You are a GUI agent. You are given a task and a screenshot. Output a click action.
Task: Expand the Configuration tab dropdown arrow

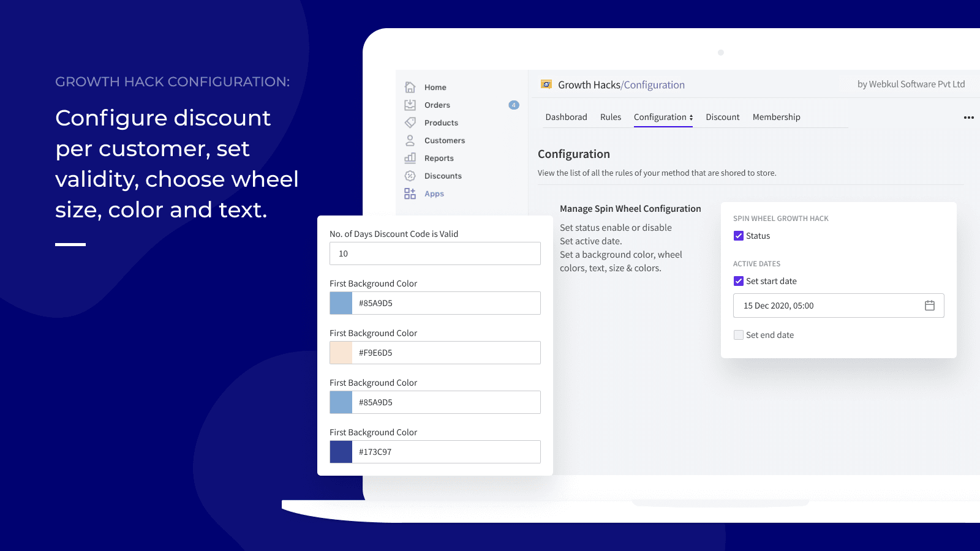[x=691, y=118]
